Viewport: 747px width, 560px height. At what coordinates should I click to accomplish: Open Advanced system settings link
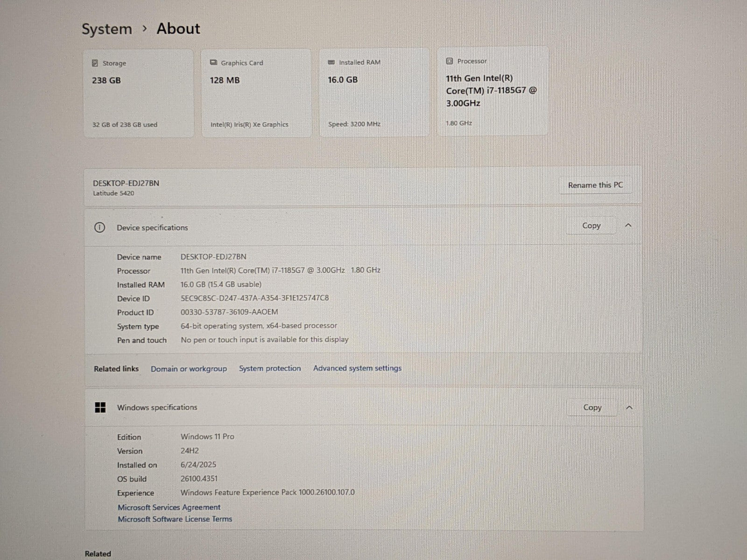point(357,368)
